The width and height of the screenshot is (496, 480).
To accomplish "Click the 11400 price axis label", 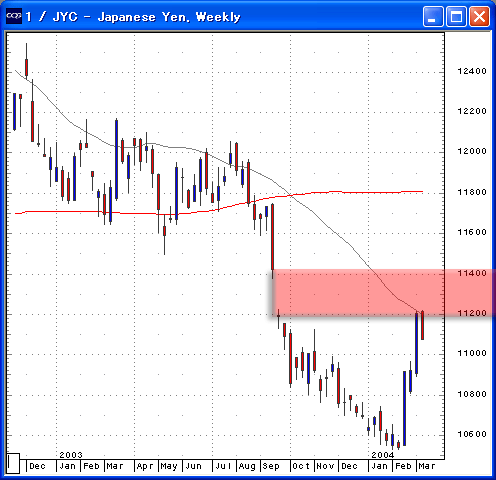I will pos(472,273).
